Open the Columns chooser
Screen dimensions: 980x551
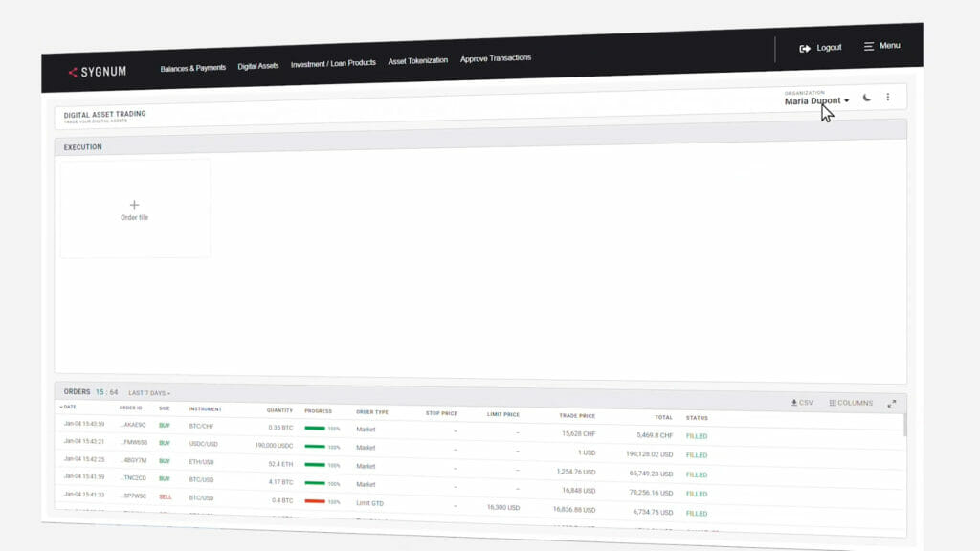[851, 403]
